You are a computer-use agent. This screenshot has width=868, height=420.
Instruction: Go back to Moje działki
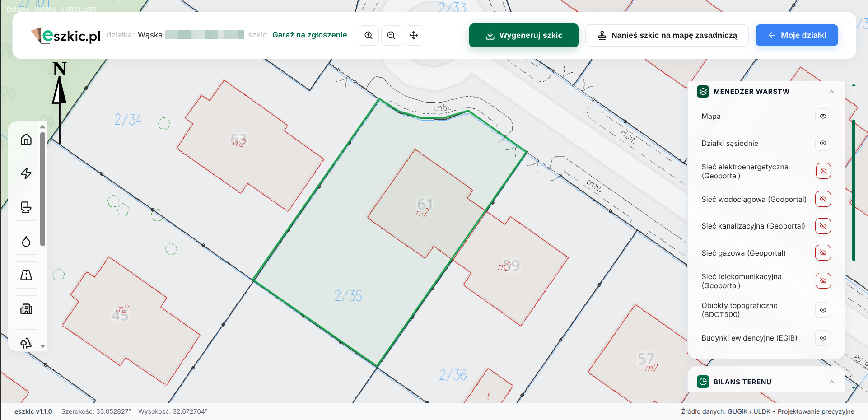click(x=797, y=35)
